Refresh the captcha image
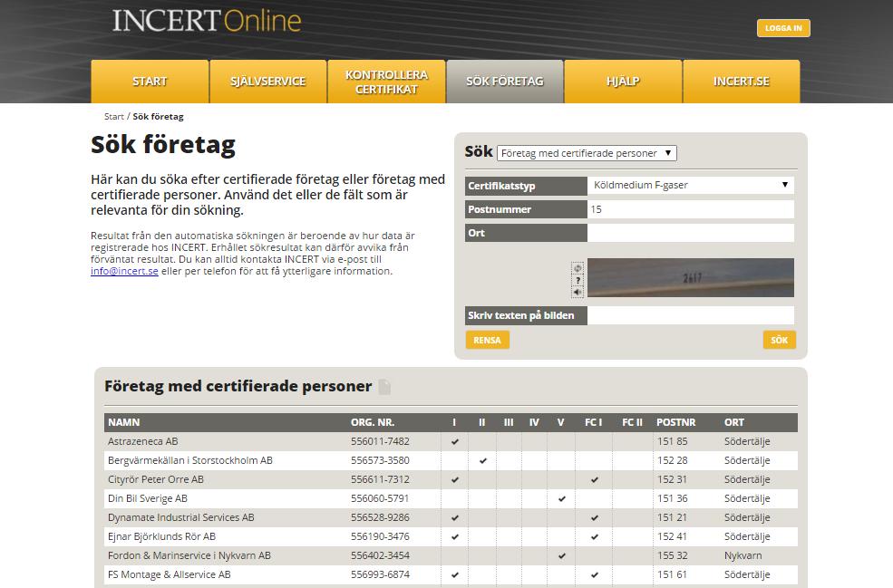Image resolution: width=893 pixels, height=588 pixels. tap(578, 268)
